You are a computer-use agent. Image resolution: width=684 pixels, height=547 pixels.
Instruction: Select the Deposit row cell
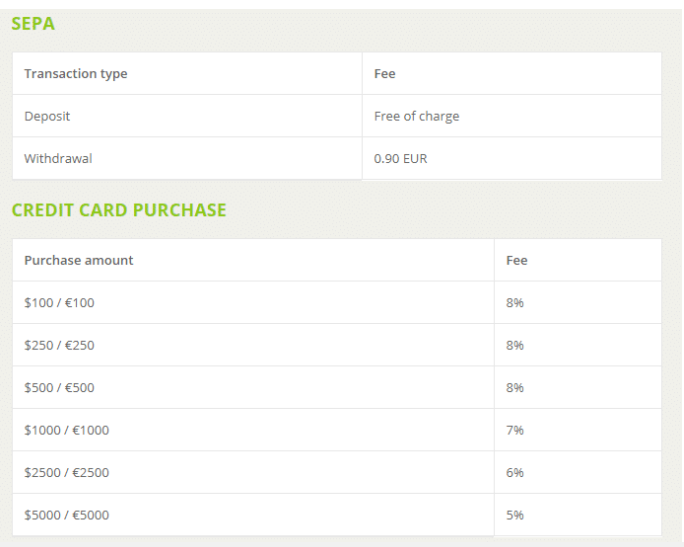47,116
